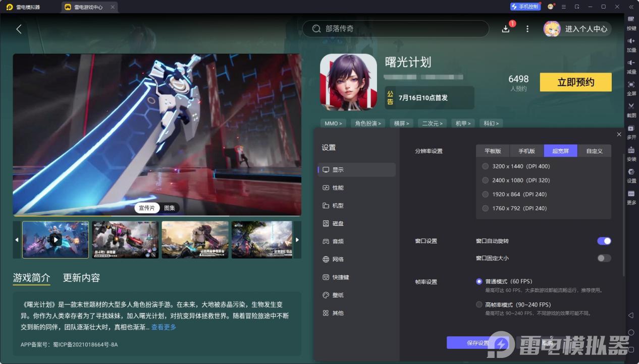Screen dimensions: 639x364
Task: Collapse the right sidebar with double chevron
Action: click(631, 7)
